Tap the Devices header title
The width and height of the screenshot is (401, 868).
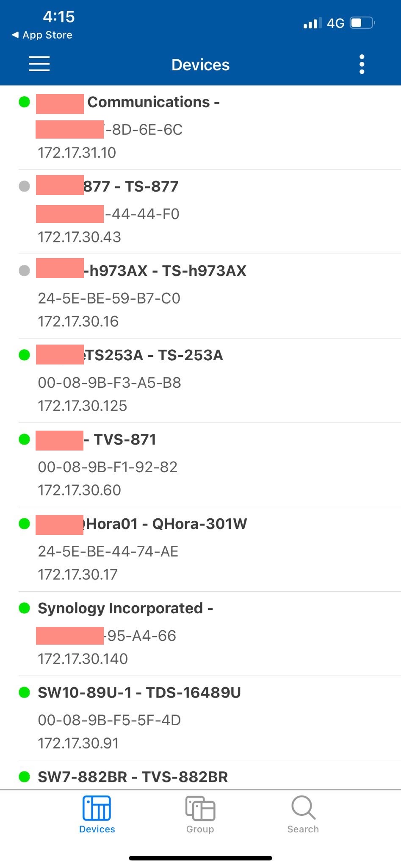click(200, 65)
